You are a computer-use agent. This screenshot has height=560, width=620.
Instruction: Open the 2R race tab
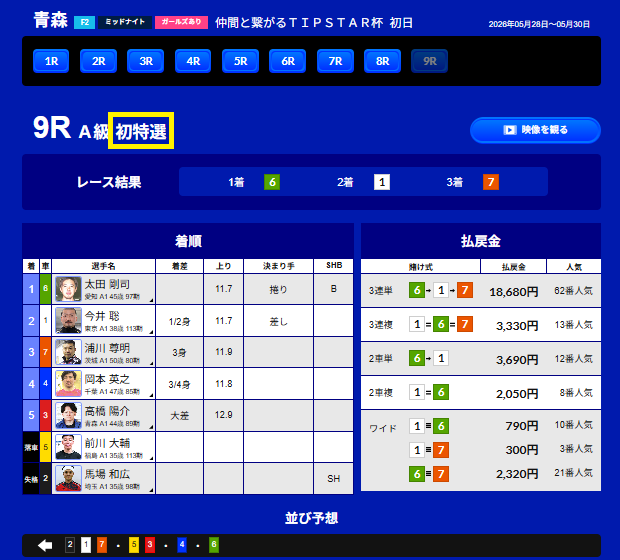tap(98, 61)
